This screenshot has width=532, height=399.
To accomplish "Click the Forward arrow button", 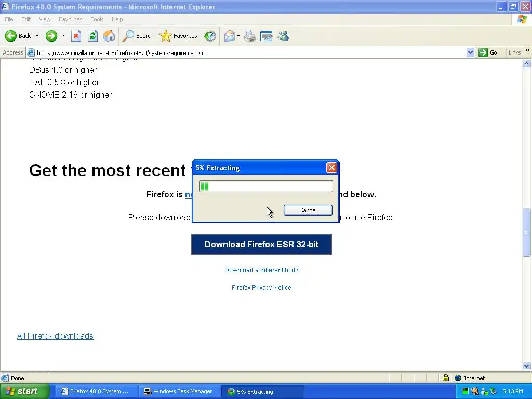I will click(51, 36).
